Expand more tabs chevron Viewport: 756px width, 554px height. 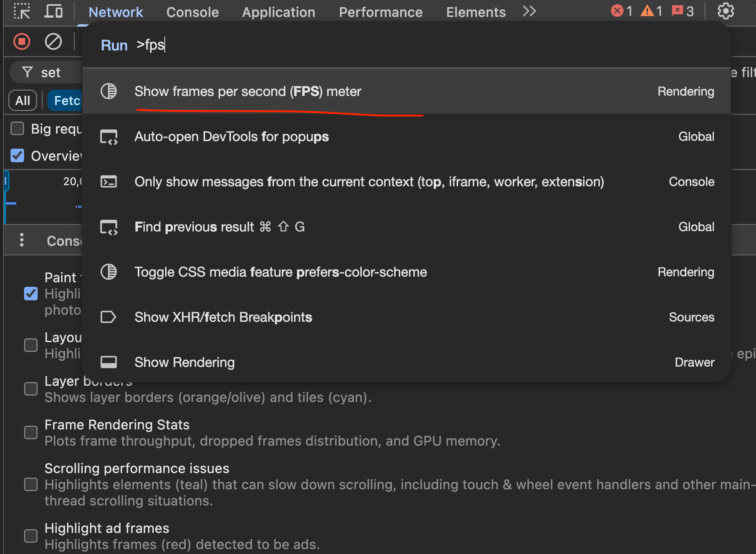coord(529,11)
